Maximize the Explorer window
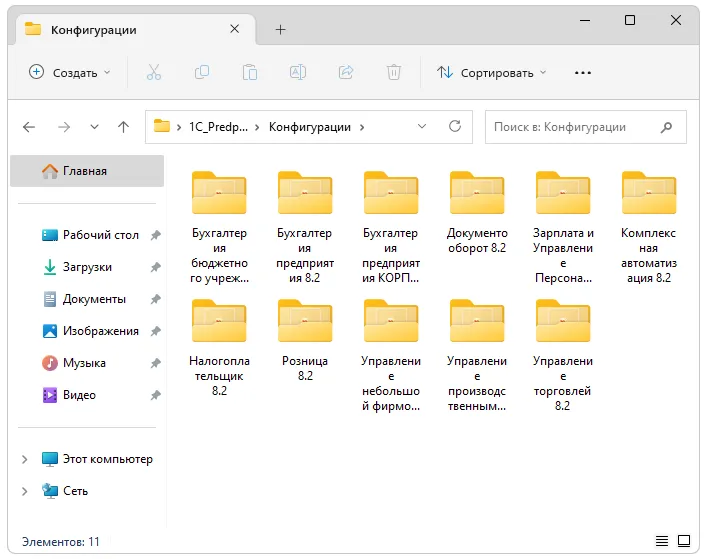 629,20
